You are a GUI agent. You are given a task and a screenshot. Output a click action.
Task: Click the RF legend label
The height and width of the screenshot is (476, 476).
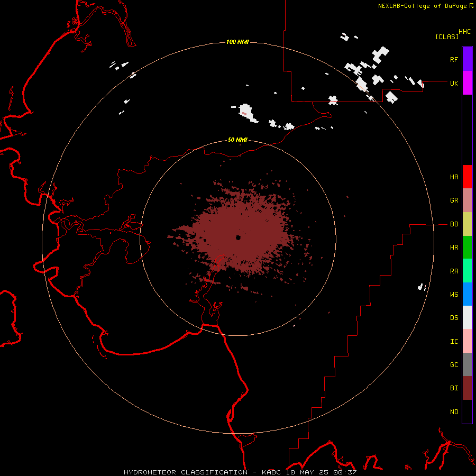(x=454, y=59)
